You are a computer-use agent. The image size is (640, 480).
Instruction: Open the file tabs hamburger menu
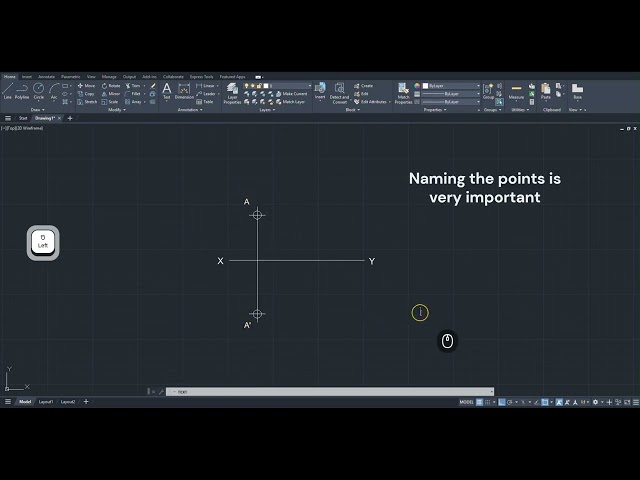7,118
